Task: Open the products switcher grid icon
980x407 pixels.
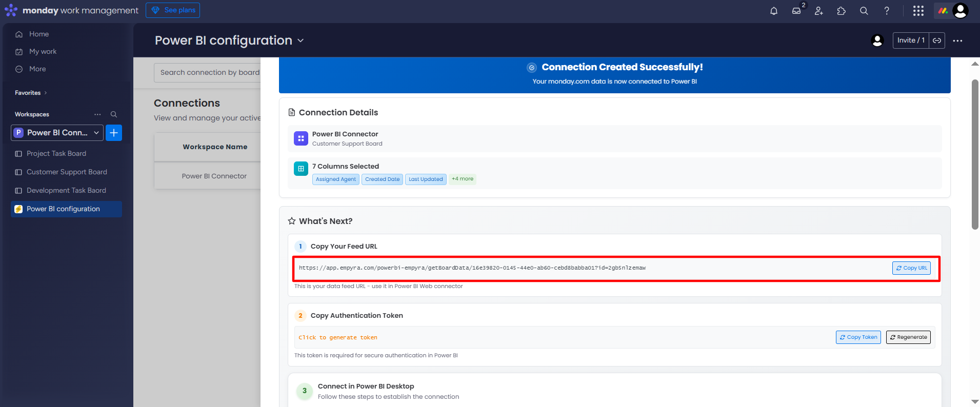Action: (x=918, y=11)
